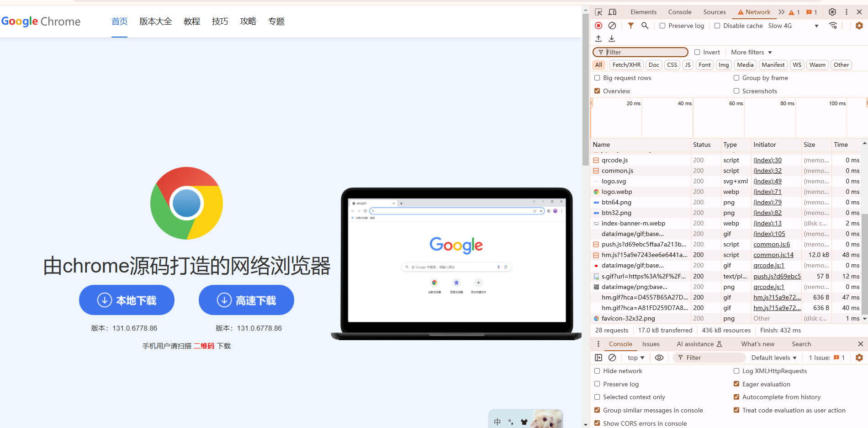Select the logo.webp request row
Image resolution: width=868 pixels, height=428 pixels.
(726, 192)
